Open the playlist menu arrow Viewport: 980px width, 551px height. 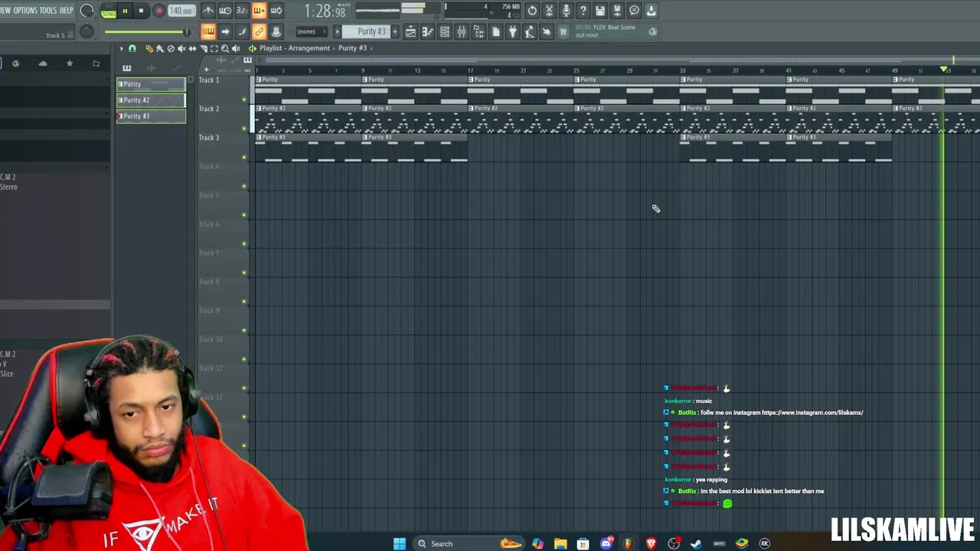pos(121,48)
